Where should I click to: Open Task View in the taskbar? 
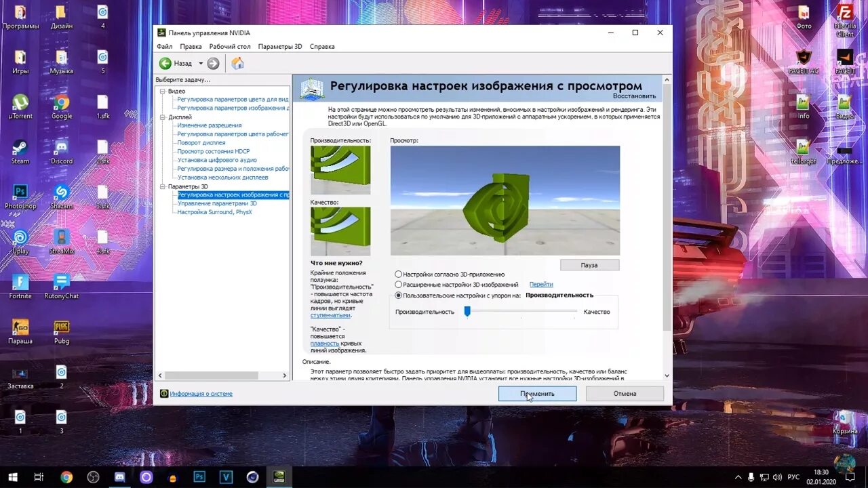coord(39,477)
